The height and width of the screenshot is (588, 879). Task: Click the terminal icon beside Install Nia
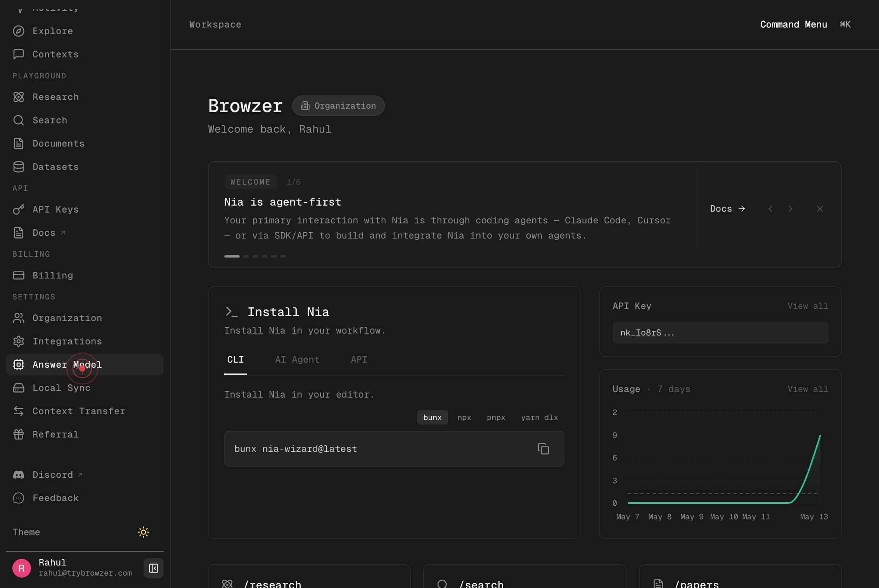(231, 312)
